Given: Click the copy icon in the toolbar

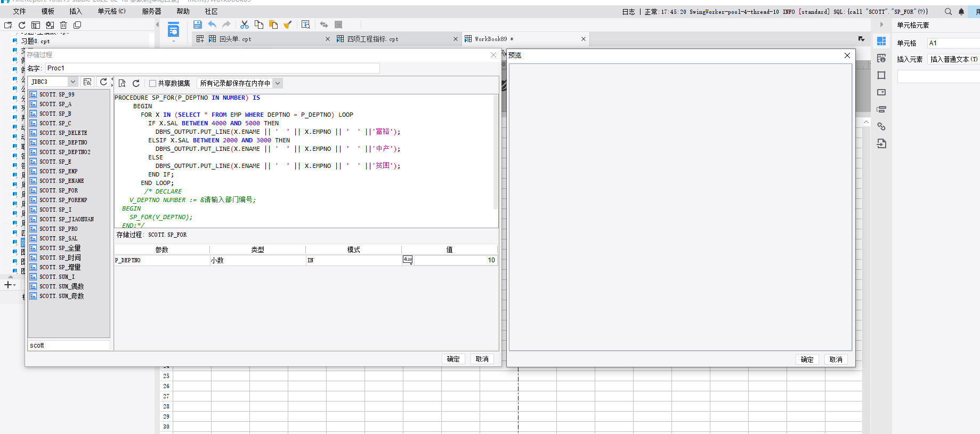Looking at the screenshot, I should [x=259, y=25].
